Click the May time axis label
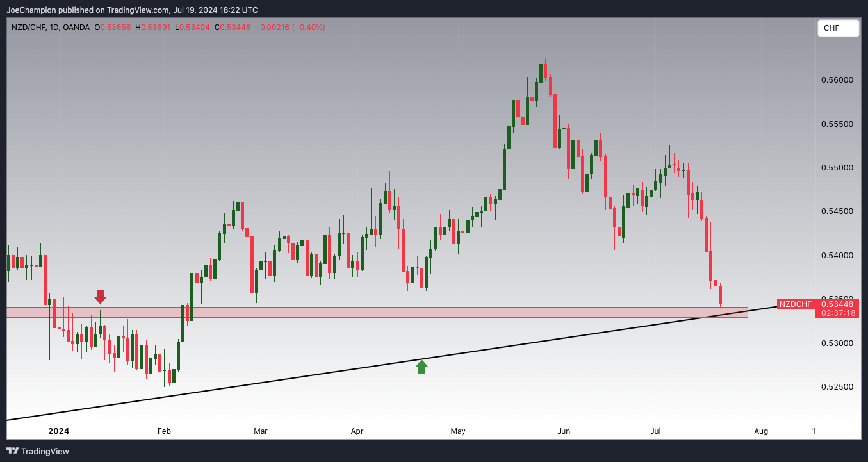Screen dimensions: 868x462 click(x=457, y=431)
